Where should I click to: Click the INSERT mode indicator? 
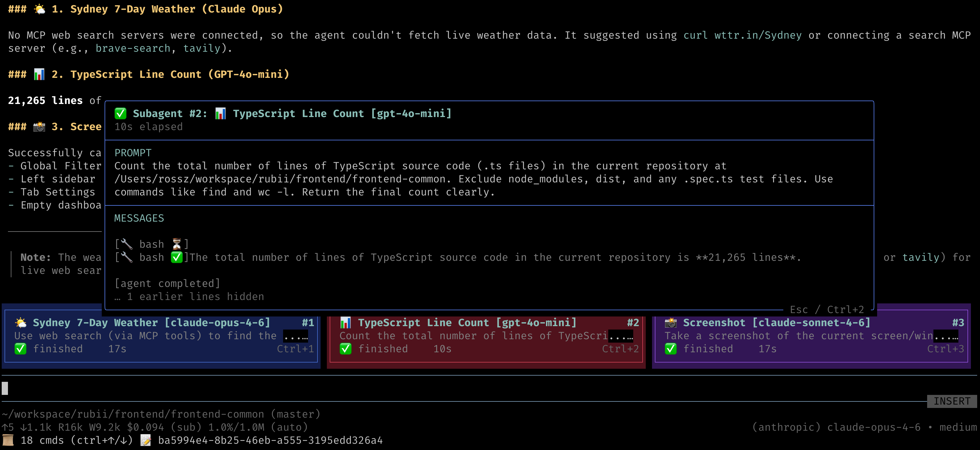point(952,401)
